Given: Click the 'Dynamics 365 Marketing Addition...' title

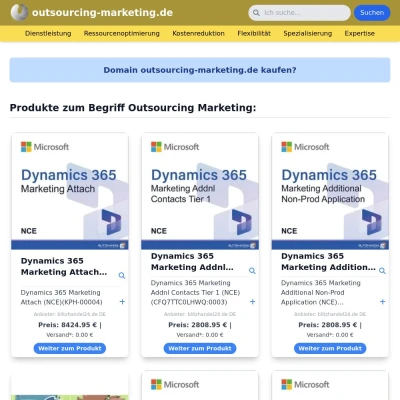Looking at the screenshot, I should point(328,262).
